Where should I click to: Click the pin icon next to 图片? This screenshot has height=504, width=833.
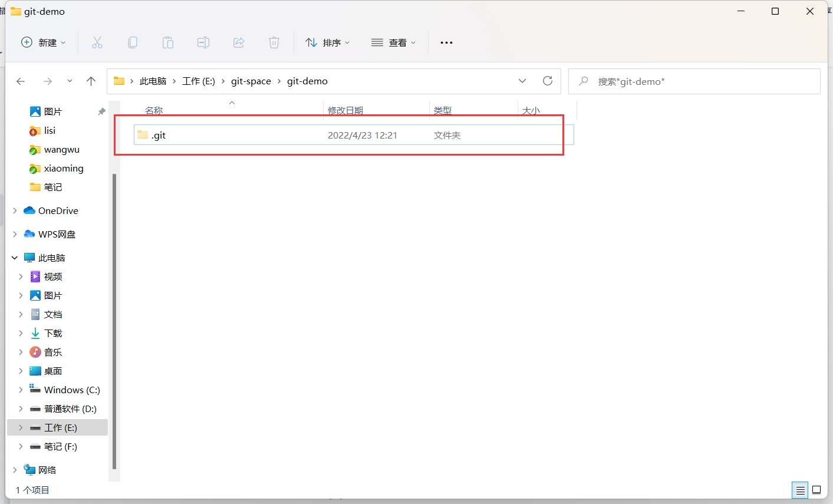pos(101,111)
